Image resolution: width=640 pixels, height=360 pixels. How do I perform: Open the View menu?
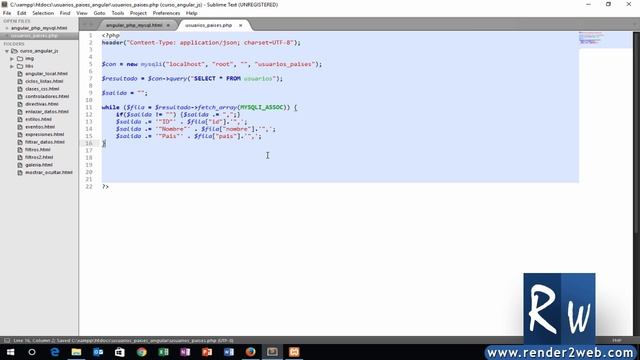click(x=82, y=13)
